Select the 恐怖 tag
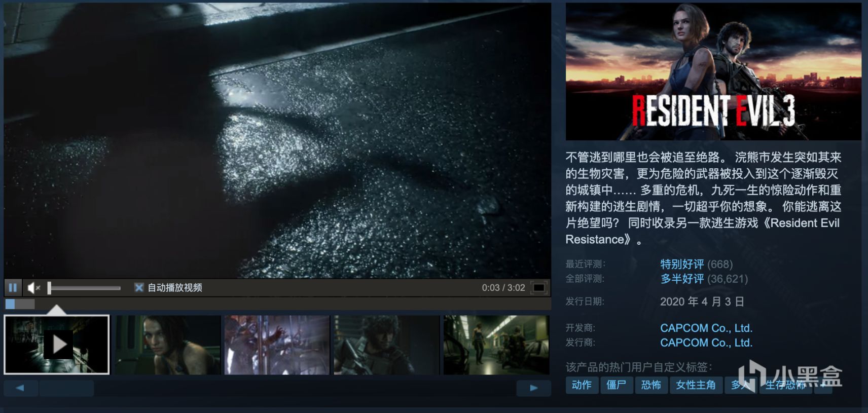868x413 pixels. pos(651,385)
